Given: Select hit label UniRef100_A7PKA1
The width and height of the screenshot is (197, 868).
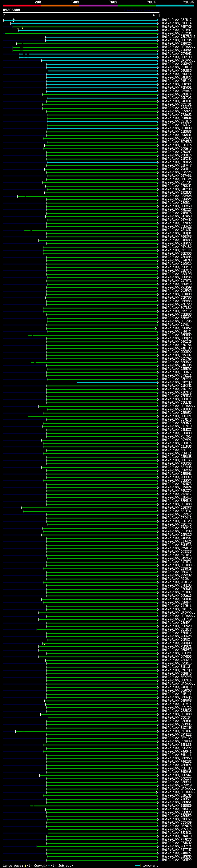Looking at the screenshot, I should point(176,50).
